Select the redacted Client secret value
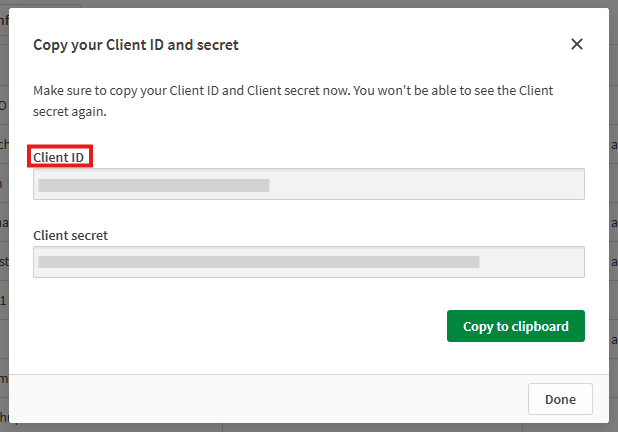 click(259, 262)
